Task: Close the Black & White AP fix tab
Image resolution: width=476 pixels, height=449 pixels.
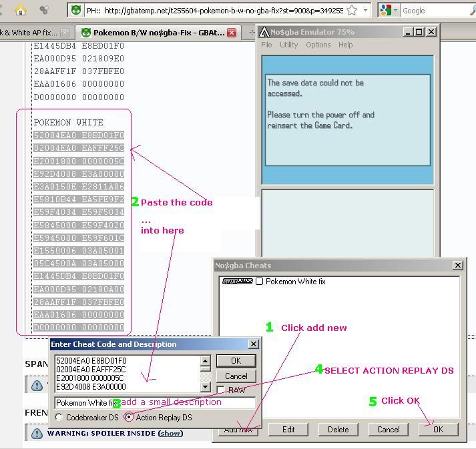Action: click(65, 33)
